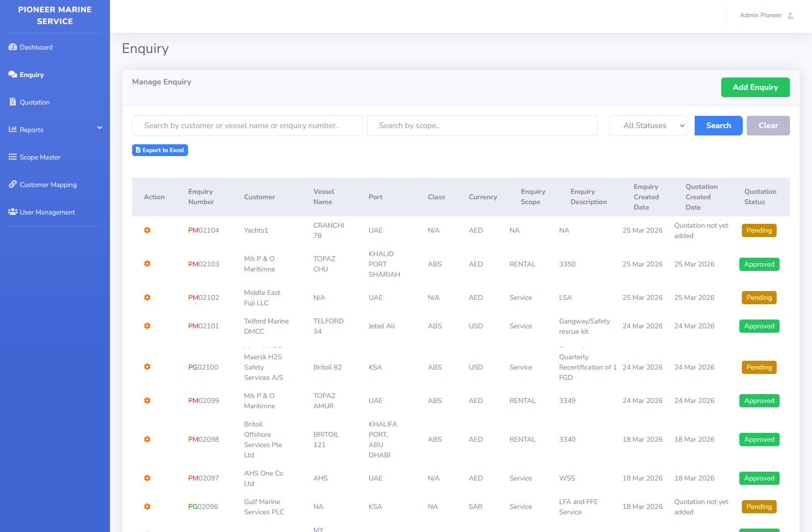Click the User Management people icon
The image size is (812, 532).
[x=13, y=212]
